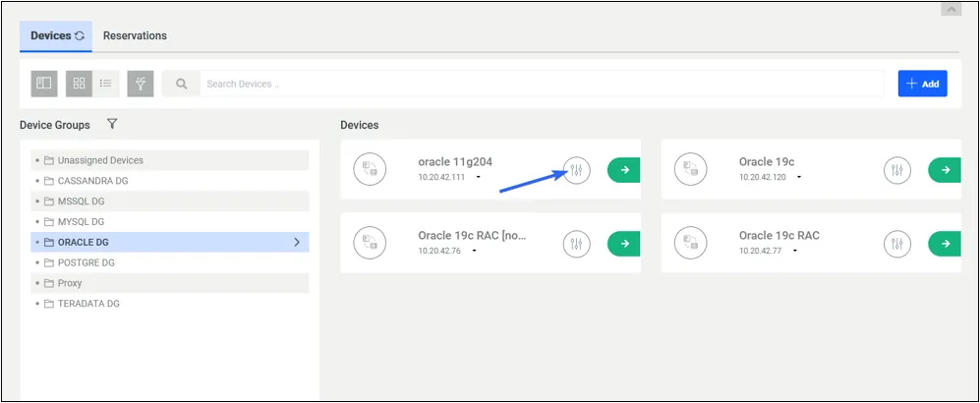Click IP address 10.20.42.111
The image size is (980, 403).
pos(442,178)
